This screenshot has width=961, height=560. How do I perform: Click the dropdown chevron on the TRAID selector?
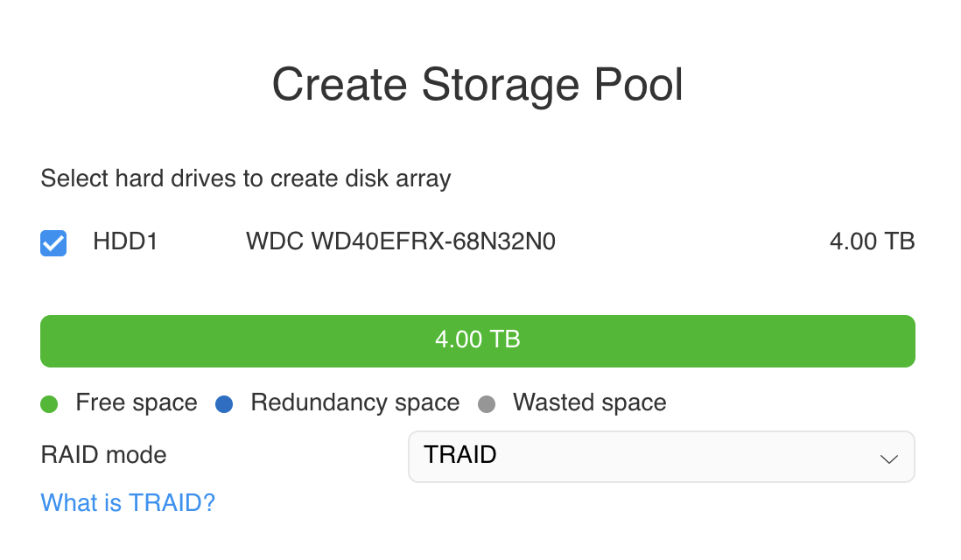(x=888, y=457)
